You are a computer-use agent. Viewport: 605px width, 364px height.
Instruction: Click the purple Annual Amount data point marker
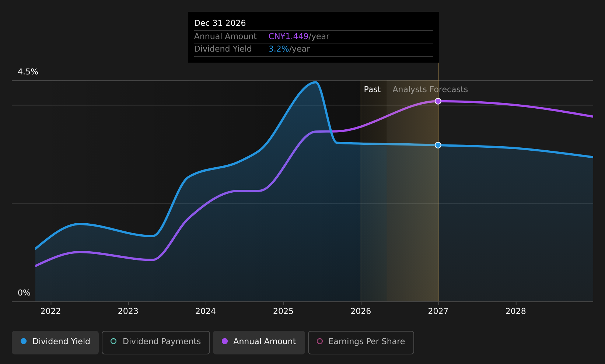tap(438, 101)
